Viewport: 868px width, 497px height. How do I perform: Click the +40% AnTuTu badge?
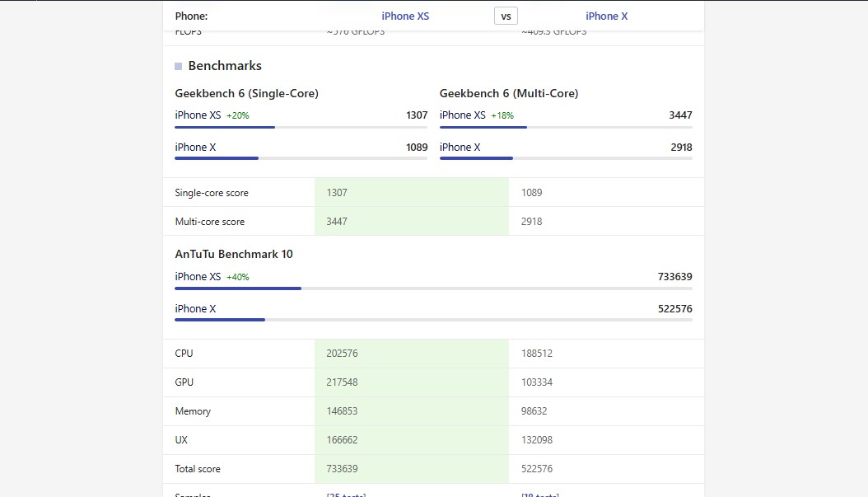click(x=237, y=277)
